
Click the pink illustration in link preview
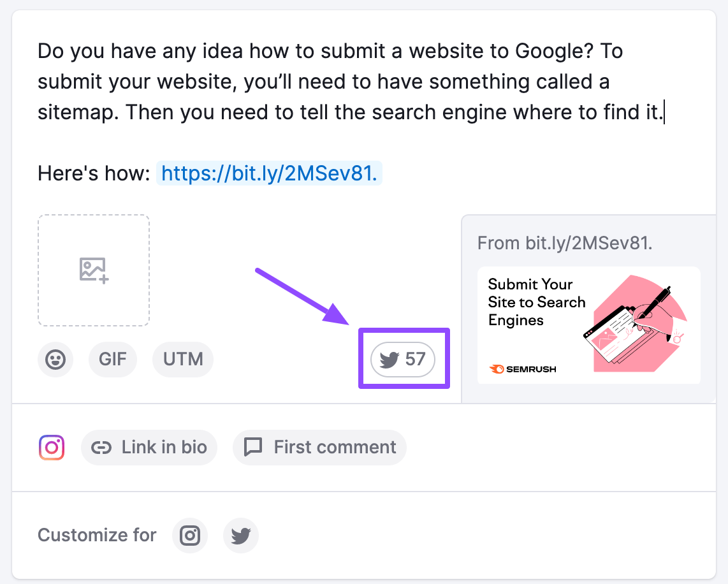coord(635,324)
